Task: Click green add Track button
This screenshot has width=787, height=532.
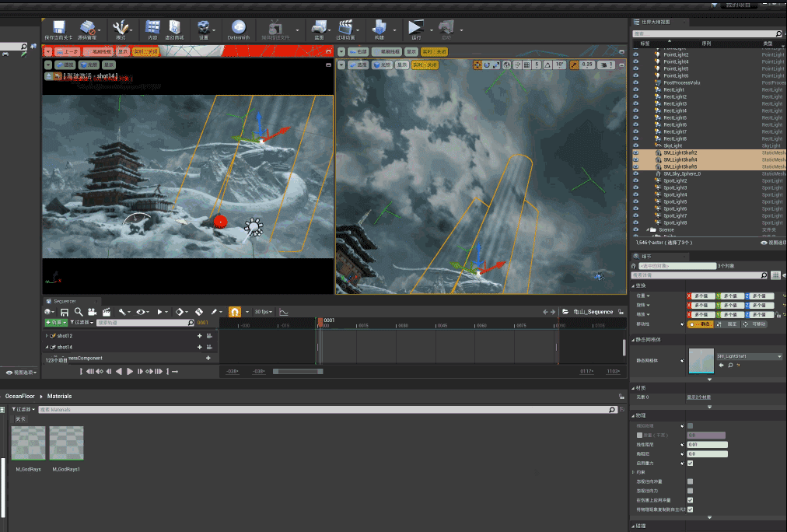Action: tap(56, 323)
